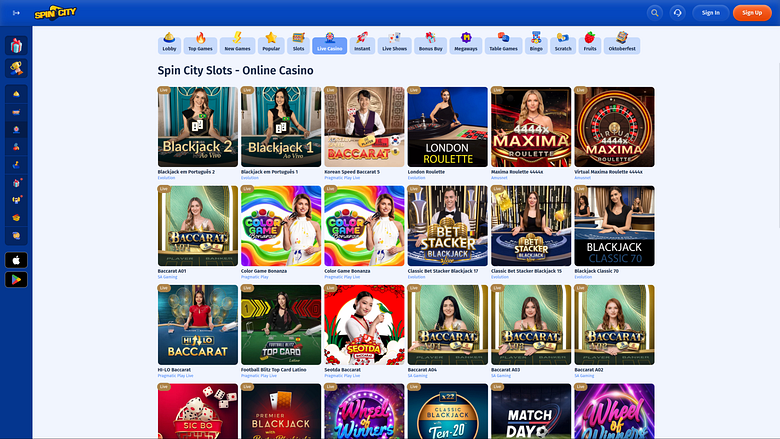
Task: Open Maxima Roulette 4444x thumbnail
Action: click(x=531, y=127)
